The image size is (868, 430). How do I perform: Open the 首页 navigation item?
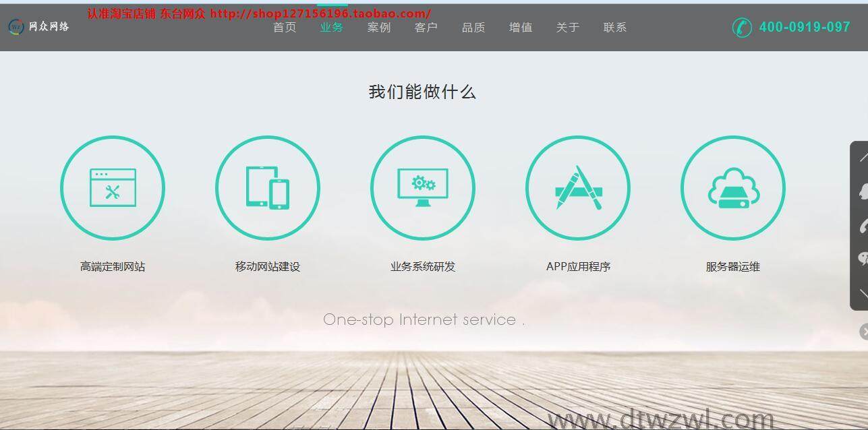click(x=285, y=27)
